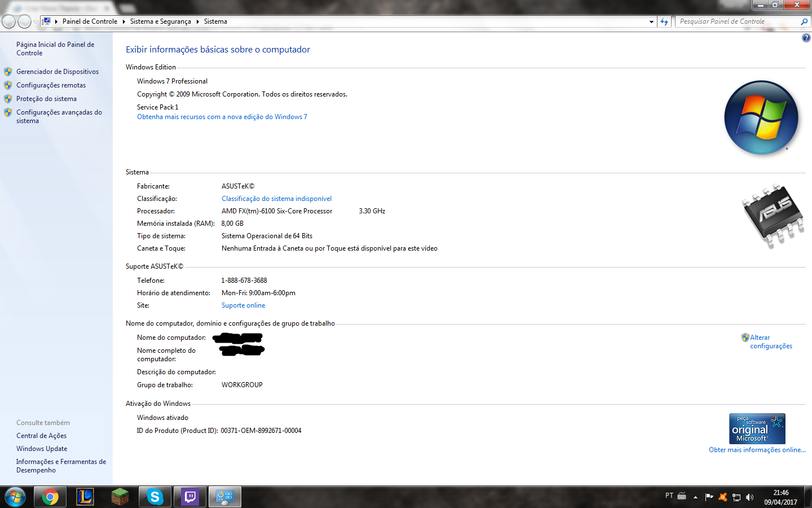Select the Sistema breadcrumb
The image size is (812, 508).
(215, 21)
